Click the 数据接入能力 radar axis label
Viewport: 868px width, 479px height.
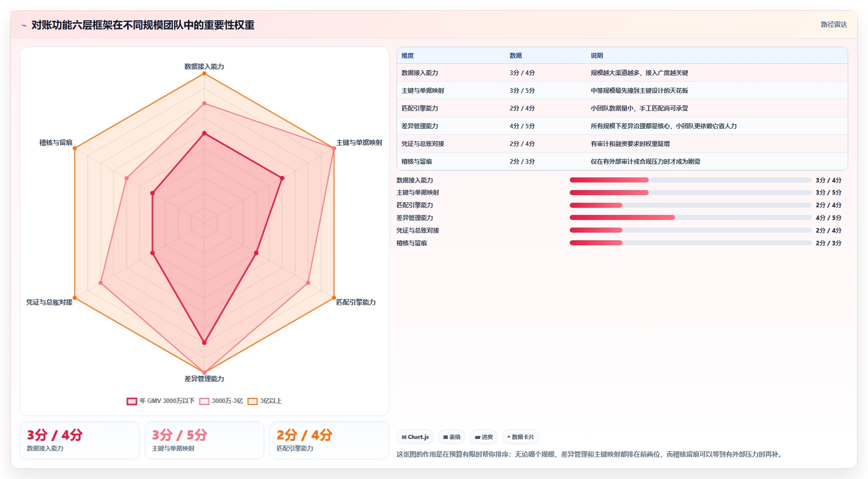[x=204, y=66]
